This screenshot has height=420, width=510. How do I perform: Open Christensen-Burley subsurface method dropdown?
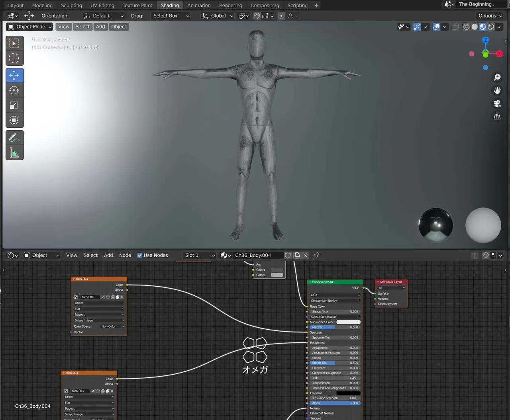(x=335, y=301)
